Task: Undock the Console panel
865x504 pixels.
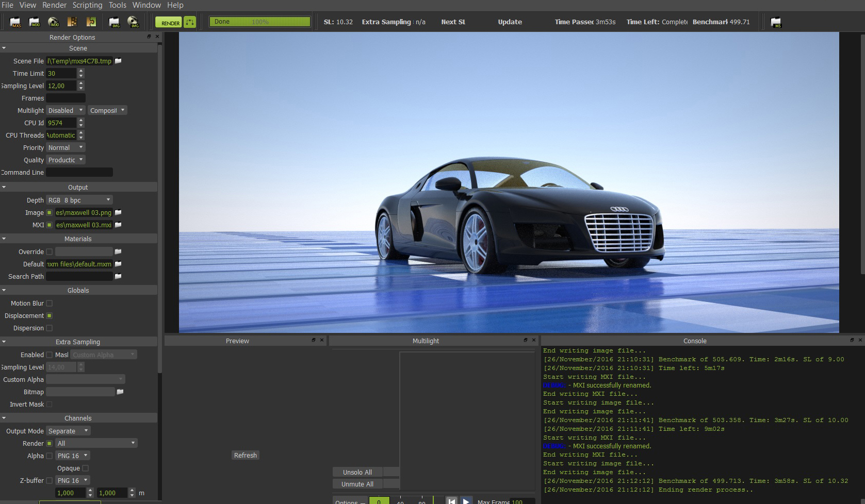Action: (852, 340)
